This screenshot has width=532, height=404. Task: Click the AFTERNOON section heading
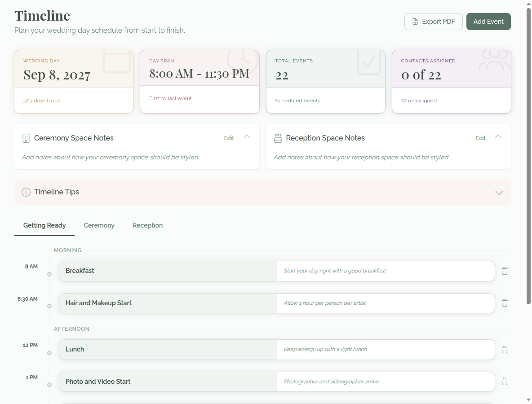[71, 329]
